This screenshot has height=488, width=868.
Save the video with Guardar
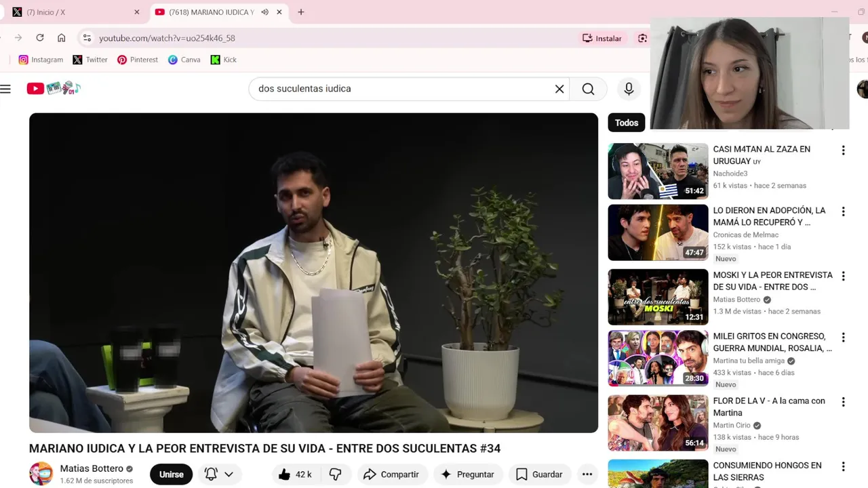[540, 474]
